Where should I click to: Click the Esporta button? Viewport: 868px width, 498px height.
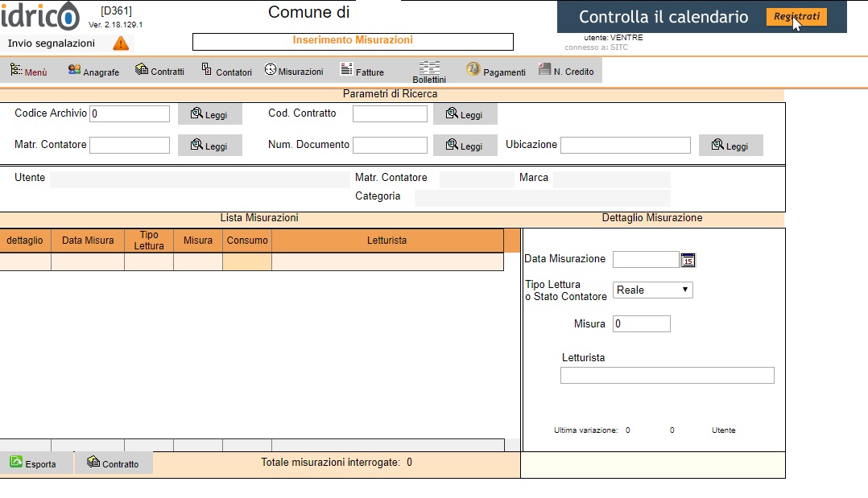click(36, 463)
